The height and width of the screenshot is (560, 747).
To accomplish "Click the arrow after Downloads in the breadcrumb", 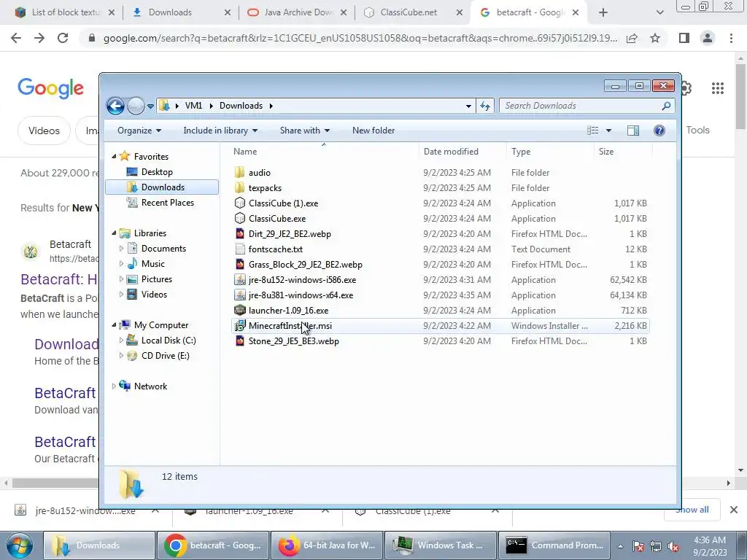I will pos(271,106).
